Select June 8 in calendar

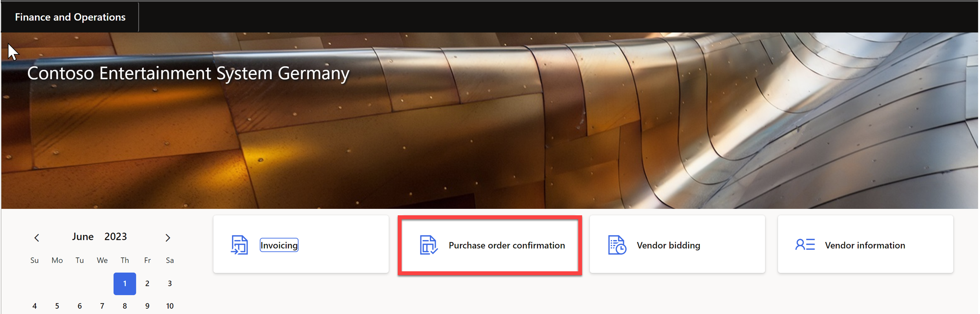pyautogui.click(x=125, y=306)
